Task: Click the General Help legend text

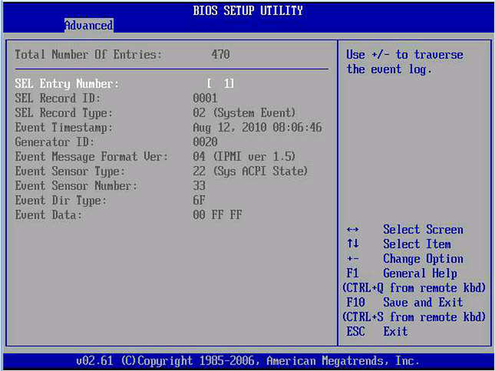Action: click(420, 273)
